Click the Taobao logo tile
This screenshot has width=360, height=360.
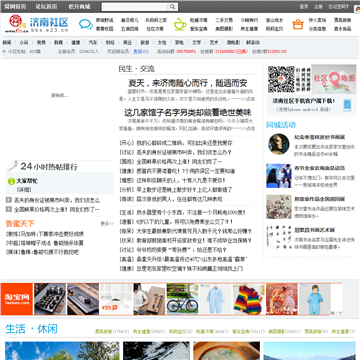click(17, 299)
